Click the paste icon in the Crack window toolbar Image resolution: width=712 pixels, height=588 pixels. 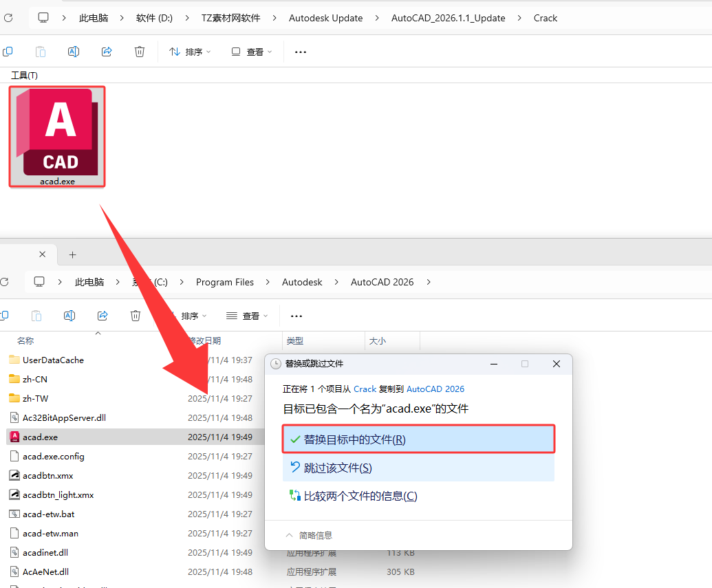[41, 52]
